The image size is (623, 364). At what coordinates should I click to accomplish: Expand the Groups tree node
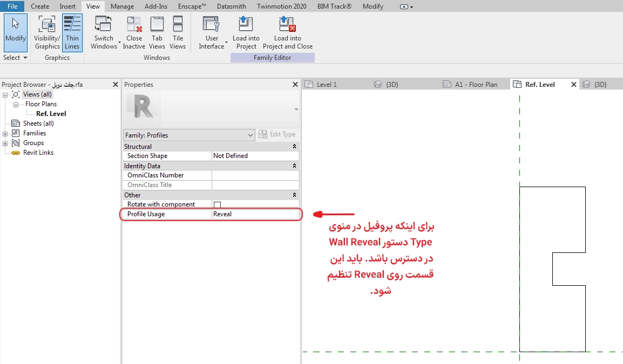(5, 143)
